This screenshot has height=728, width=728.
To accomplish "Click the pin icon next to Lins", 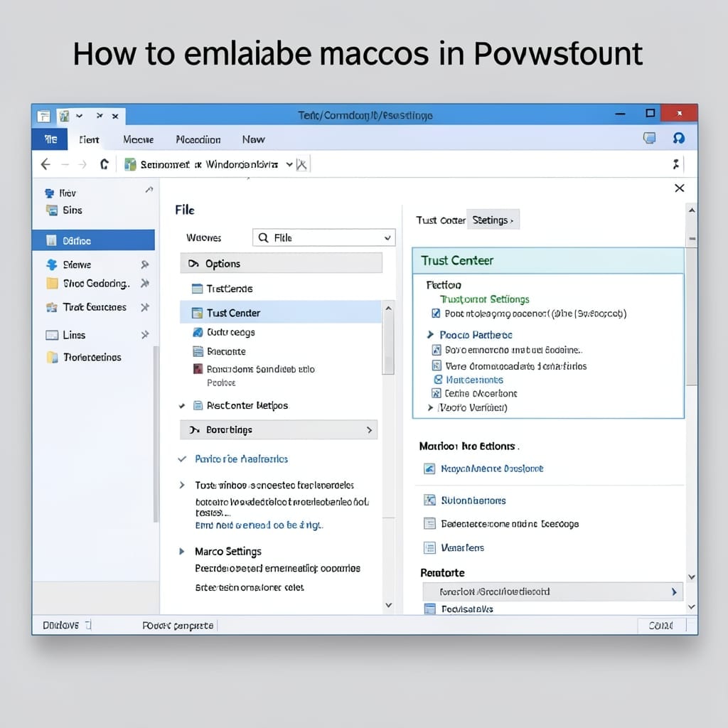I will tap(145, 335).
